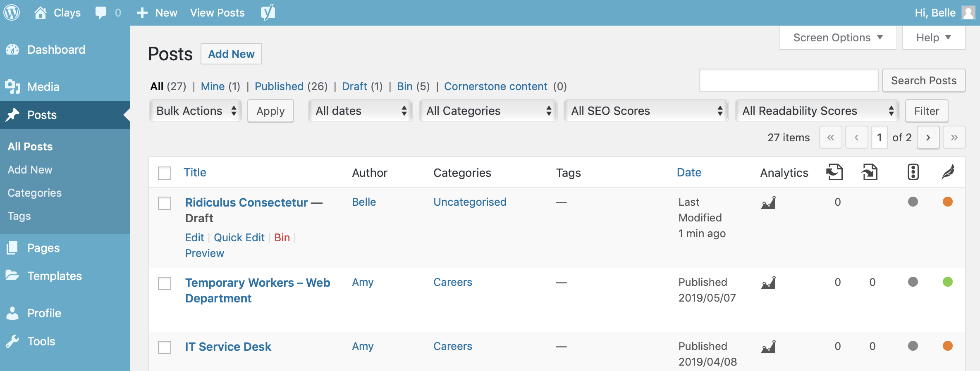This screenshot has height=371, width=980.
Task: Expand the Help panel
Action: 934,38
